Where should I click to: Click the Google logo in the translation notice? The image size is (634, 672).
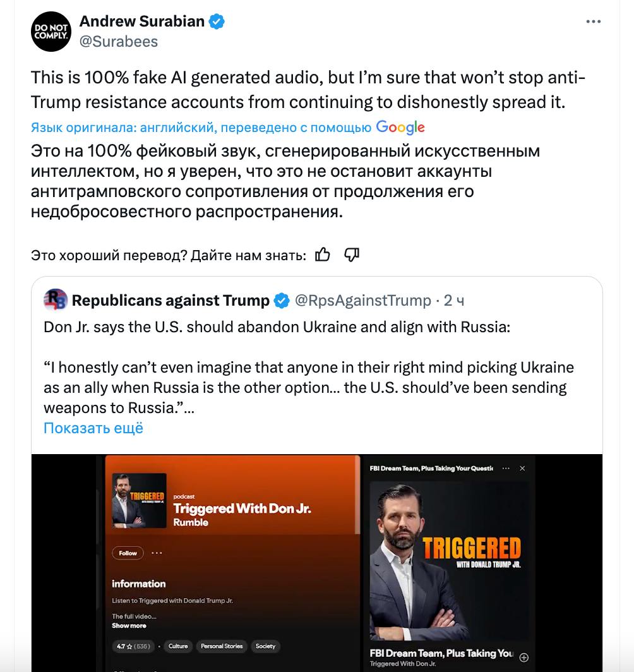coord(400,128)
